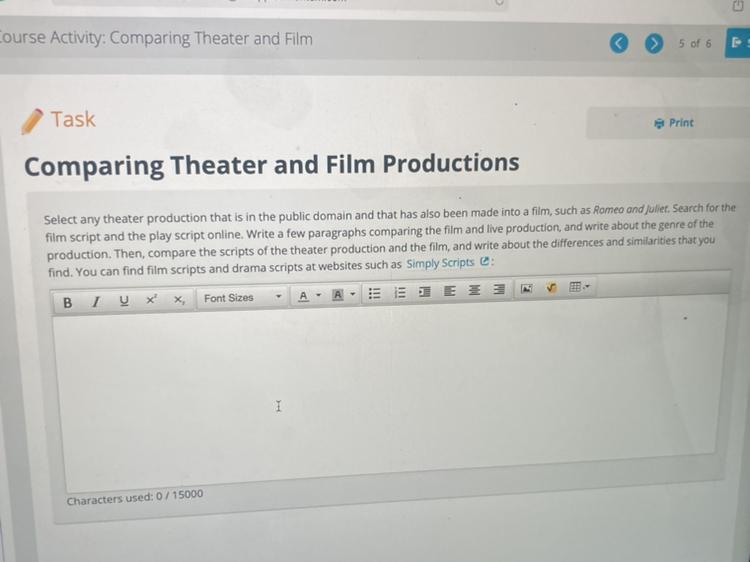This screenshot has height=562, width=750.
Task: Center align the text
Action: (474, 290)
